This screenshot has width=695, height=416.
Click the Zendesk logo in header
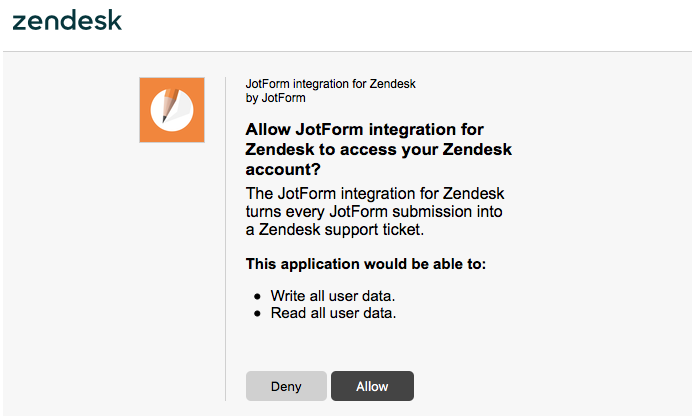pos(67,21)
